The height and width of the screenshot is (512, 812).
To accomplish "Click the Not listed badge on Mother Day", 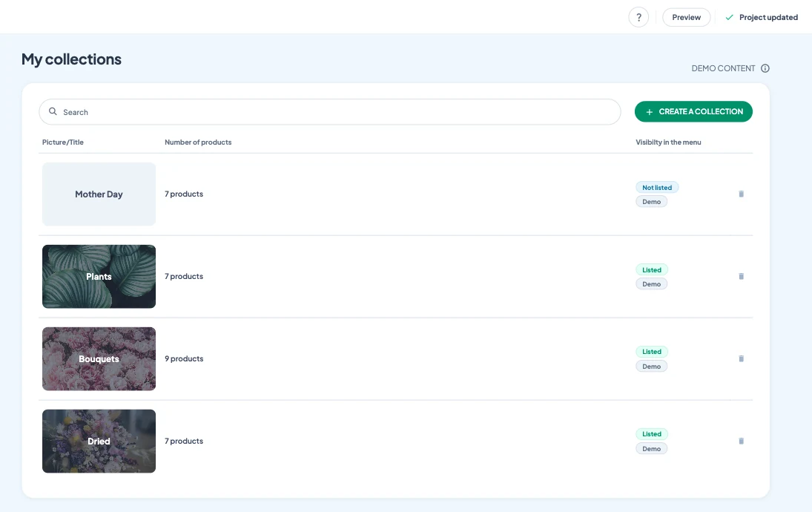I will click(657, 188).
